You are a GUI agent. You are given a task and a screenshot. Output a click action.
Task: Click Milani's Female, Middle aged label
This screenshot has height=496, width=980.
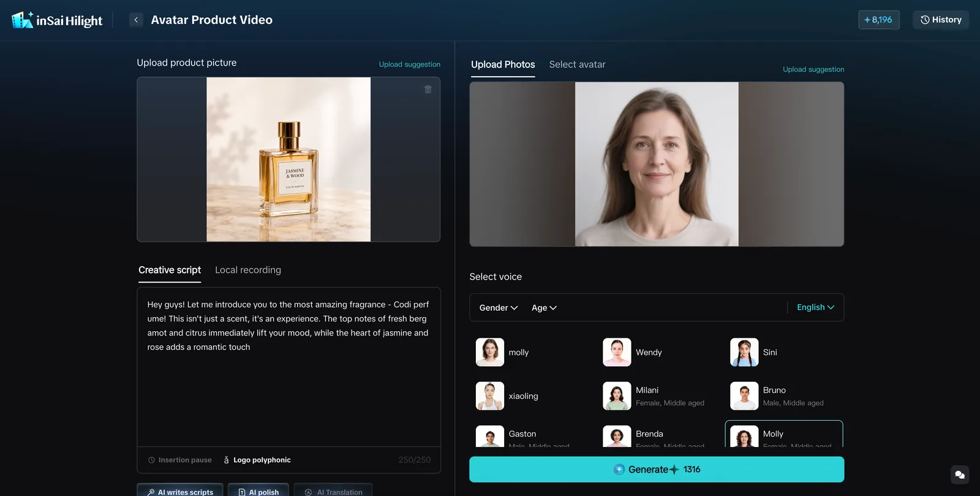670,403
